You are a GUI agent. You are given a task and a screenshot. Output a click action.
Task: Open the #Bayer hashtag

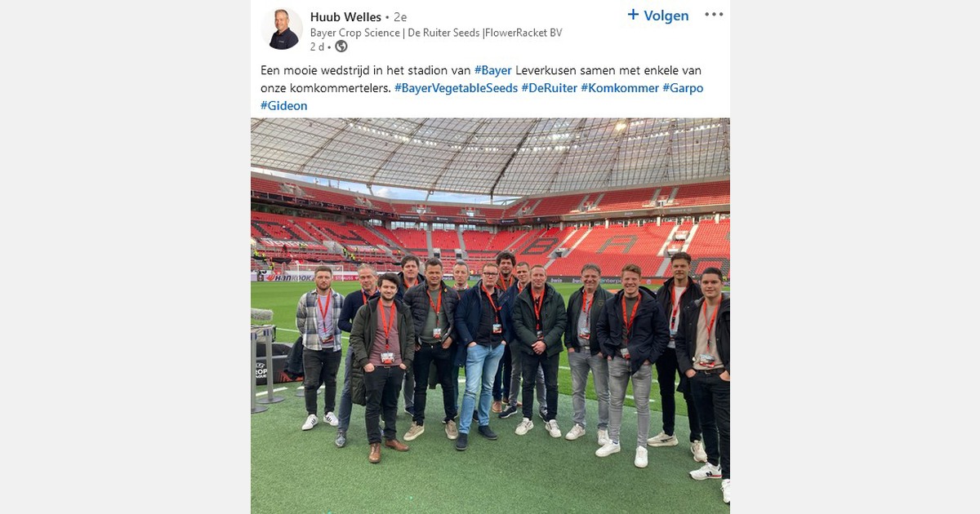493,71
